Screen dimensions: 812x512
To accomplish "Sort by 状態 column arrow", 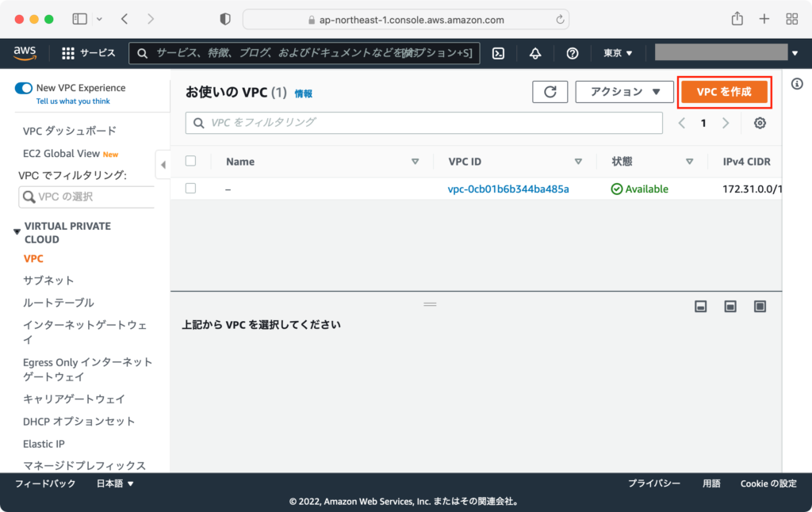I will 689,162.
